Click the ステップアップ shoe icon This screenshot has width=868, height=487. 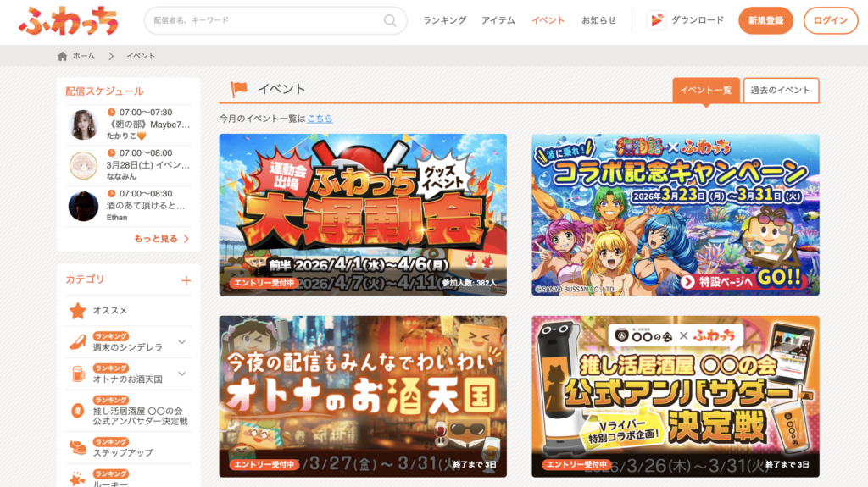point(78,446)
